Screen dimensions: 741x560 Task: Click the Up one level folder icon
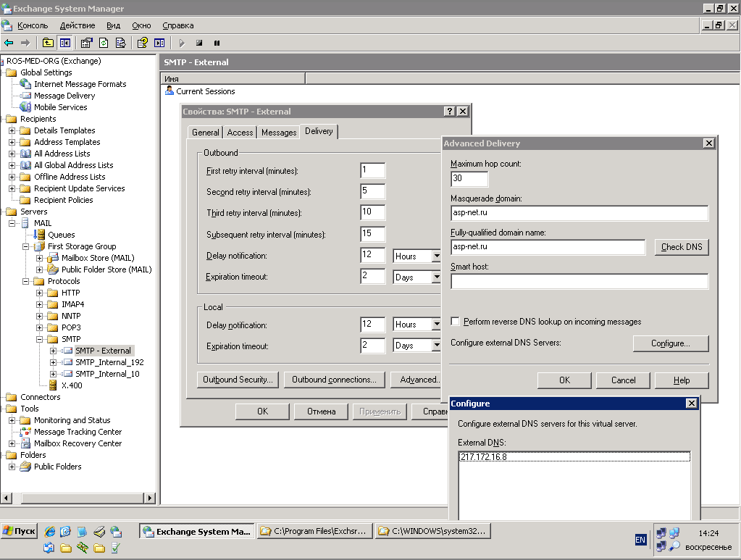coord(48,43)
